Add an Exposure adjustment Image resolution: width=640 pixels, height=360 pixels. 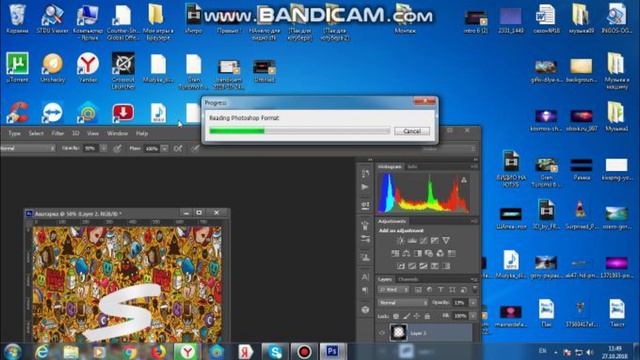pos(435,240)
